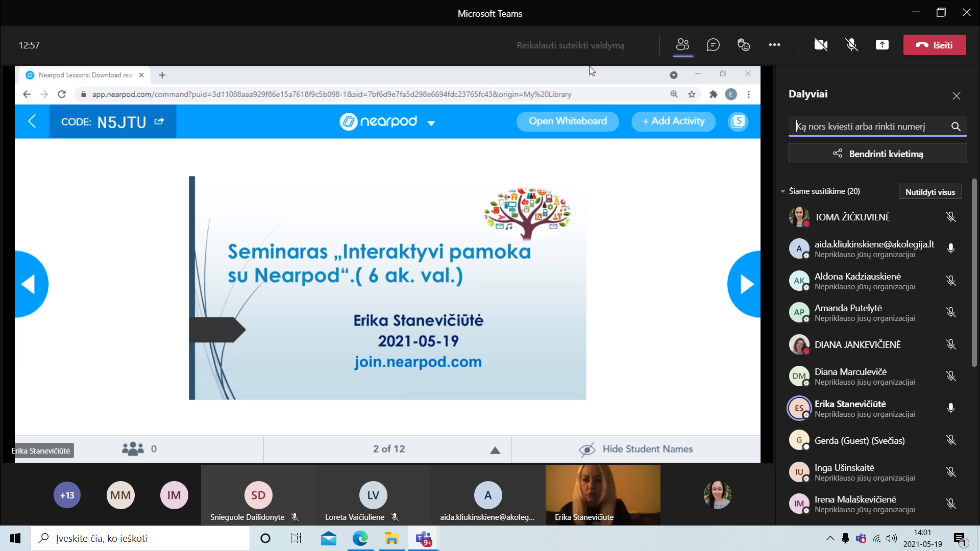Image resolution: width=980 pixels, height=551 pixels.
Task: Click the share content icon
Action: tap(882, 45)
